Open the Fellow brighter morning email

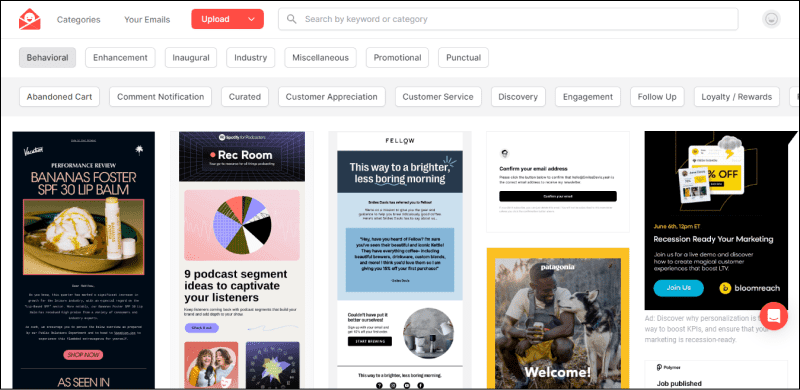click(x=400, y=259)
